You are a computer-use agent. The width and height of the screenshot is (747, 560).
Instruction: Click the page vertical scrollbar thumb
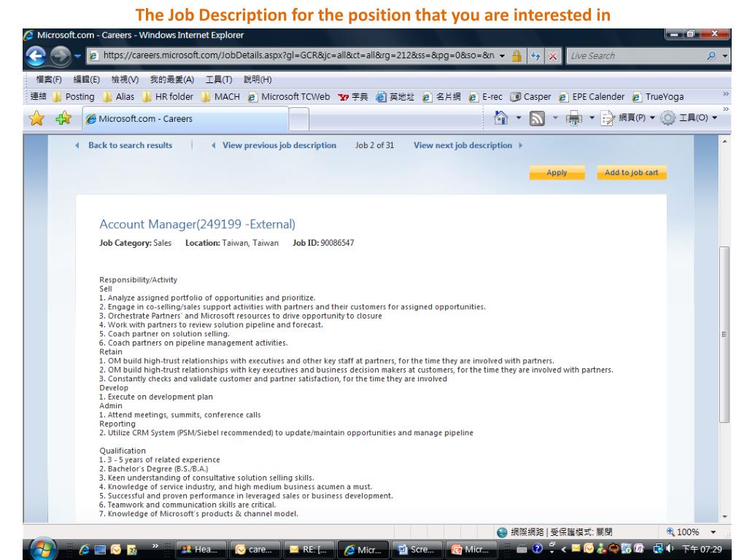[x=724, y=334]
